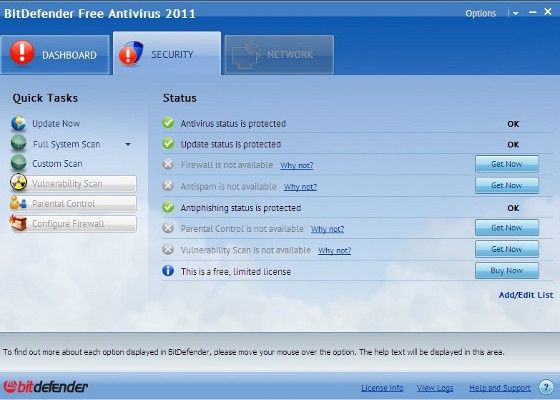Click the Configure Firewall icon

tap(18, 222)
